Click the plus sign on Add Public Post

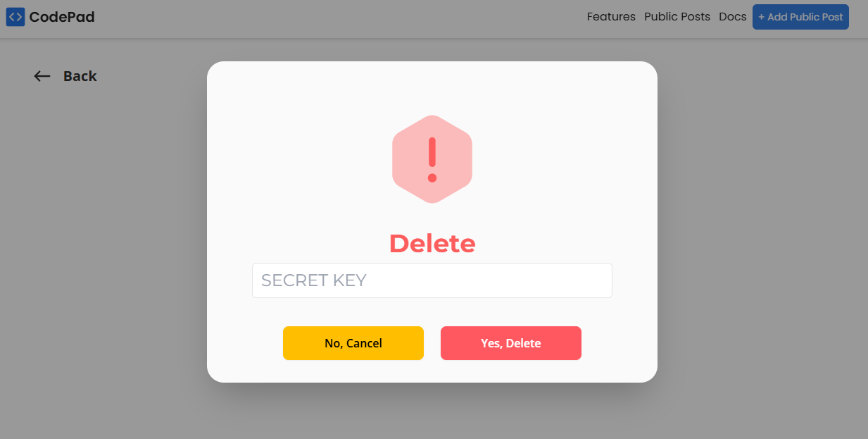coord(762,17)
